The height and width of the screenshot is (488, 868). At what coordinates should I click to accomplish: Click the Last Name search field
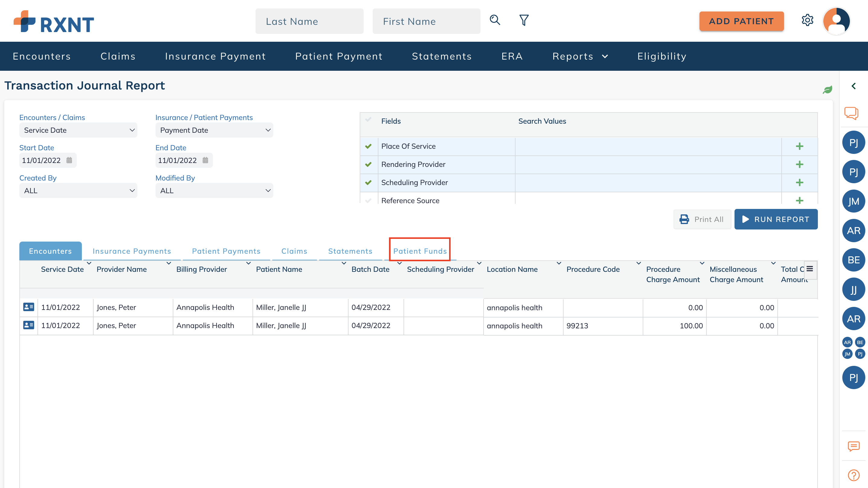click(x=309, y=21)
